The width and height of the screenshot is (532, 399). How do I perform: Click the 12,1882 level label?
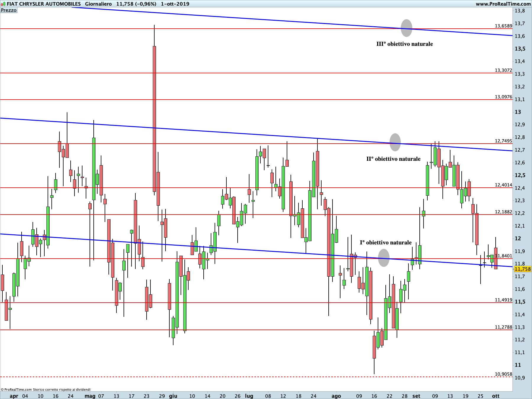(504, 212)
